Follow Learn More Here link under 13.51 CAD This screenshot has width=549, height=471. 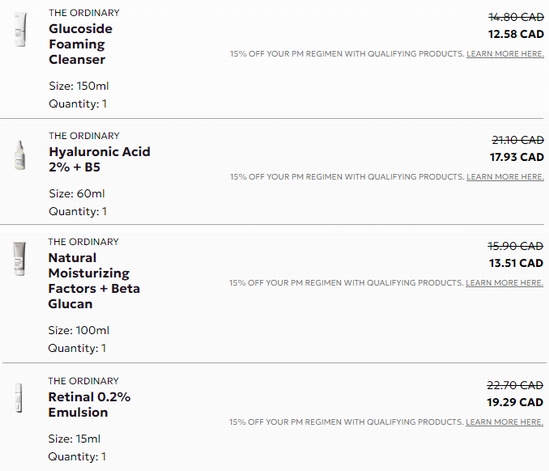(504, 283)
